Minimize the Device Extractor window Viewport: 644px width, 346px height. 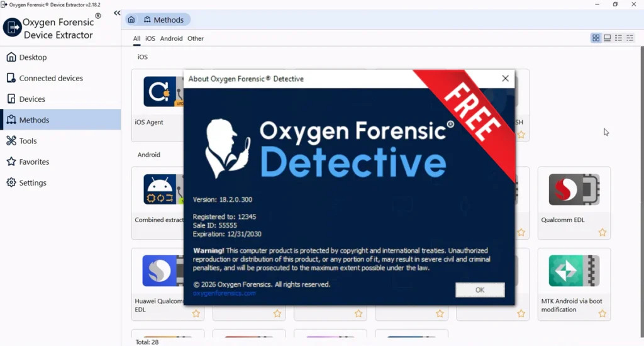tap(597, 4)
